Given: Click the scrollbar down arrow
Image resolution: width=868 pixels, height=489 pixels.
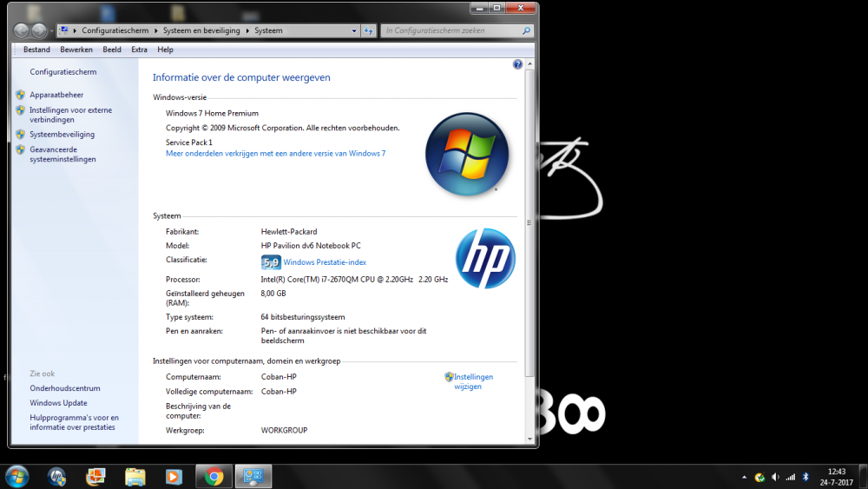Looking at the screenshot, I should (529, 439).
